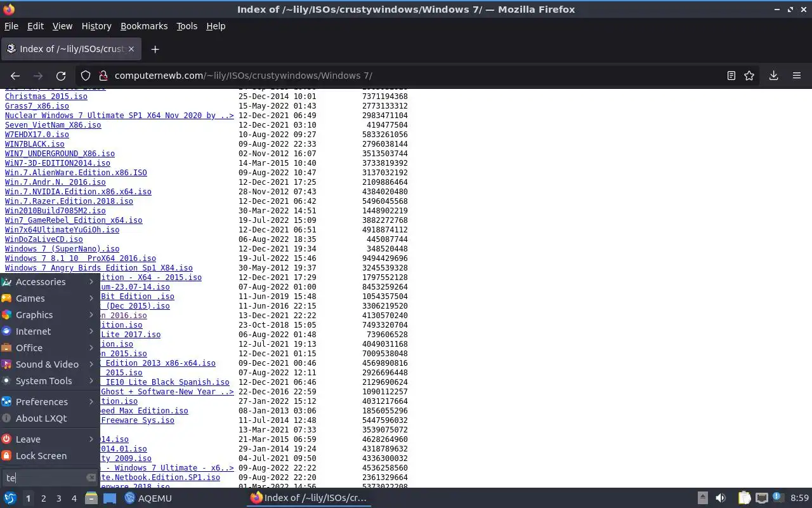Open the Help menu

point(216,26)
